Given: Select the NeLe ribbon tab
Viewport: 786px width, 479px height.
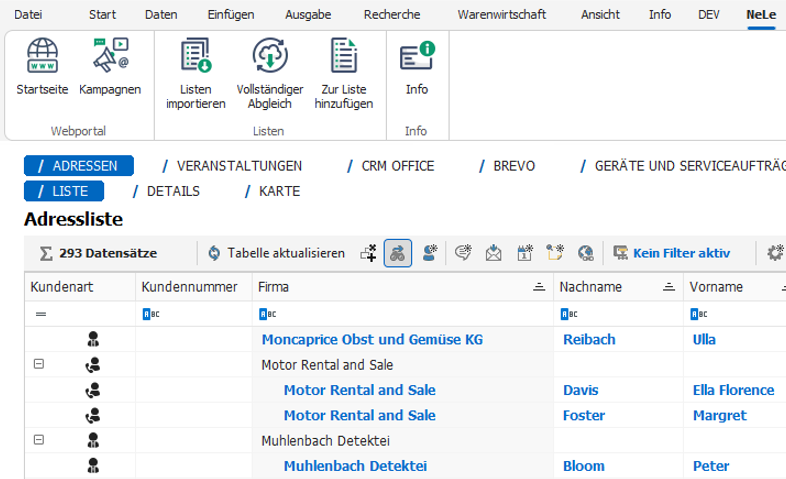Looking at the screenshot, I should (761, 15).
